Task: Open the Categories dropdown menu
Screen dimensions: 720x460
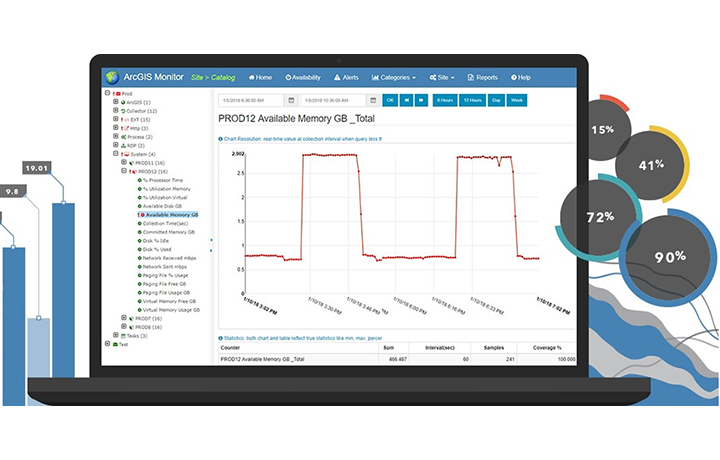Action: pos(394,78)
